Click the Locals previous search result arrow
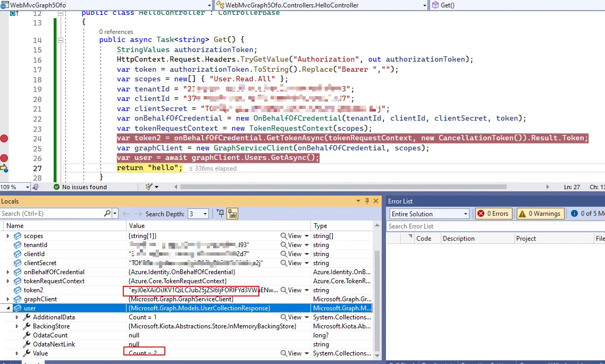This screenshot has width=605, height=364. coord(126,214)
